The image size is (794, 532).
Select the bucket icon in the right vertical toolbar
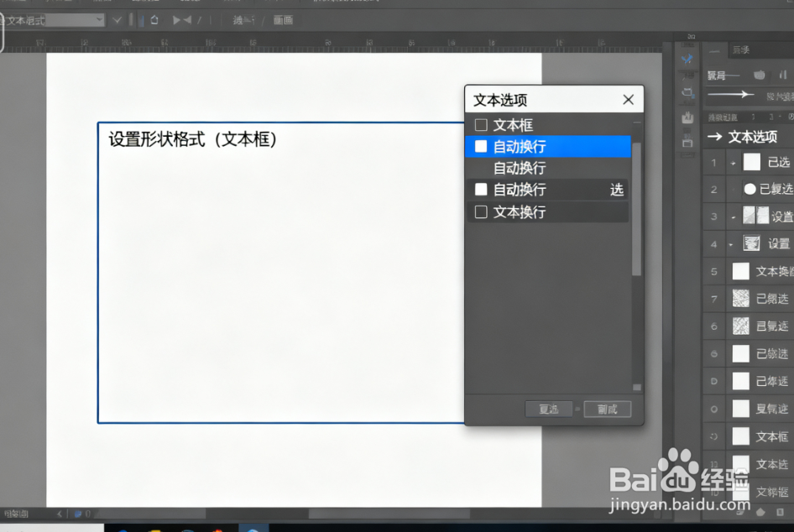click(x=685, y=92)
